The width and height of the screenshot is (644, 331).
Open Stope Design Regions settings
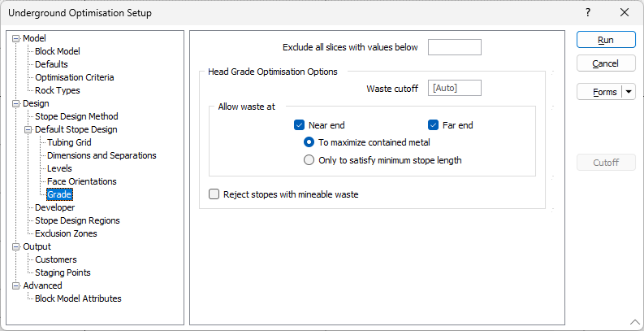(x=77, y=220)
